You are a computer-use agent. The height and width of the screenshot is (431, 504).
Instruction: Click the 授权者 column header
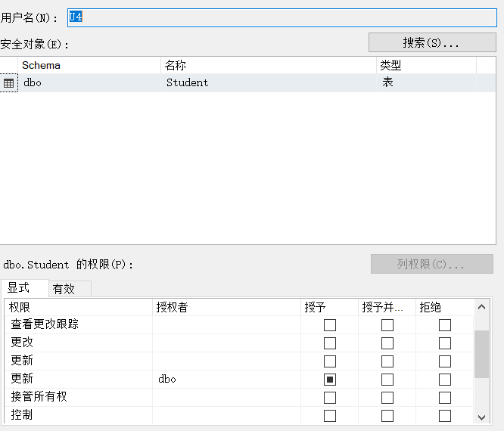click(x=226, y=307)
